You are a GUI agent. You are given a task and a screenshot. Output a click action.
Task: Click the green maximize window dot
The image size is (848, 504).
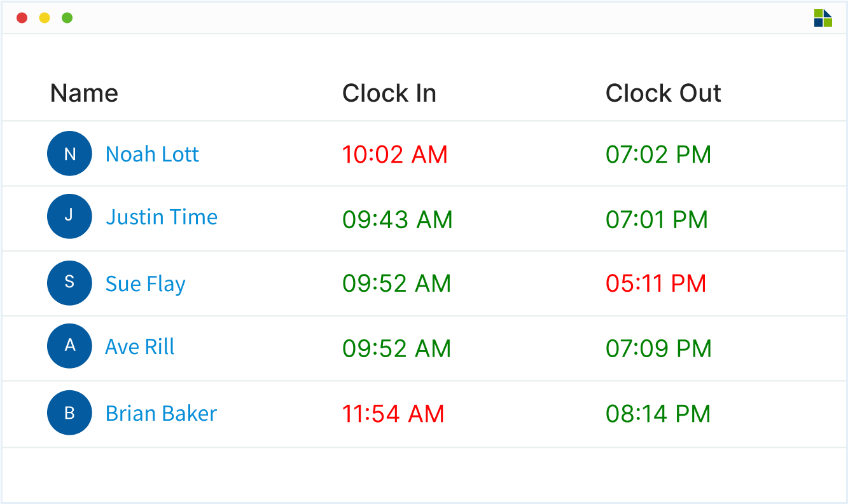pyautogui.click(x=67, y=18)
